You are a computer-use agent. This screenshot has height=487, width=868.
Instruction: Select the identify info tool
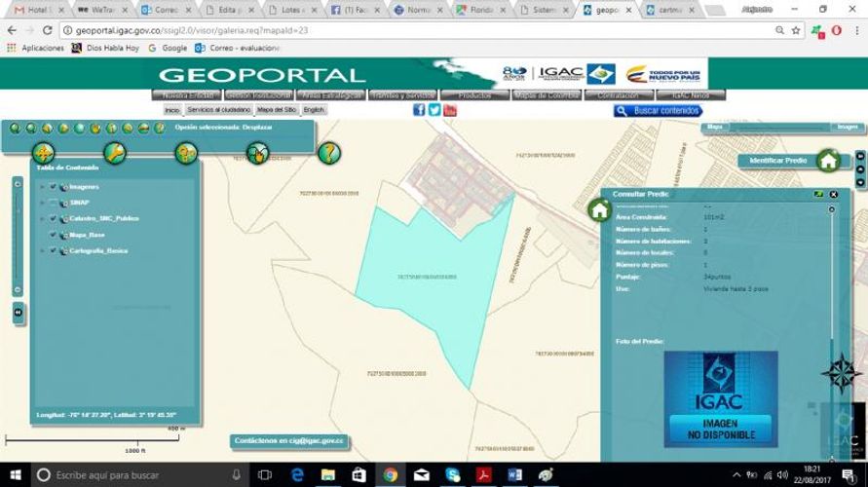(x=111, y=128)
